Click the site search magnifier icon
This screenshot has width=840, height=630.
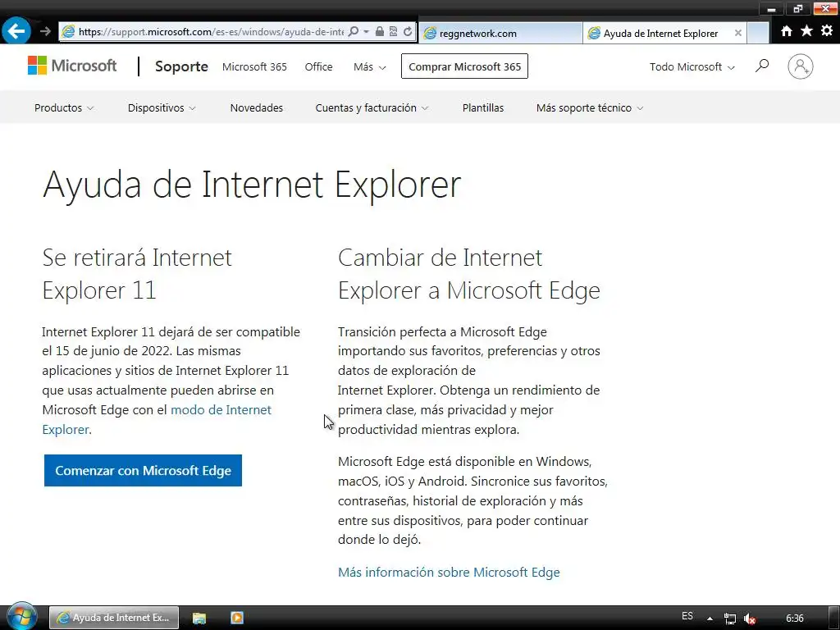tap(762, 66)
